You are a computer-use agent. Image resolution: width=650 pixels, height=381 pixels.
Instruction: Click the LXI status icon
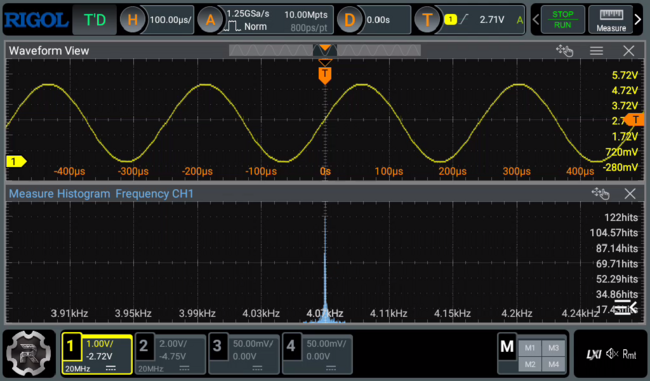click(594, 354)
